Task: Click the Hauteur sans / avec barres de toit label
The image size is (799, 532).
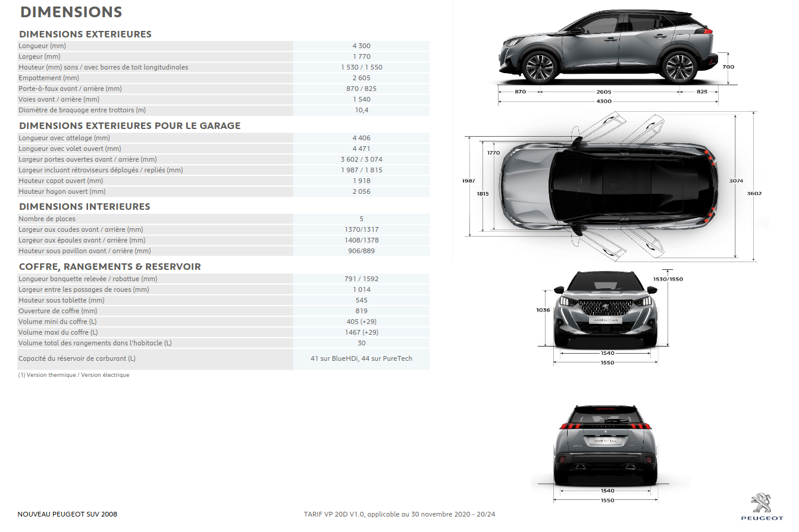Action: 104,67
